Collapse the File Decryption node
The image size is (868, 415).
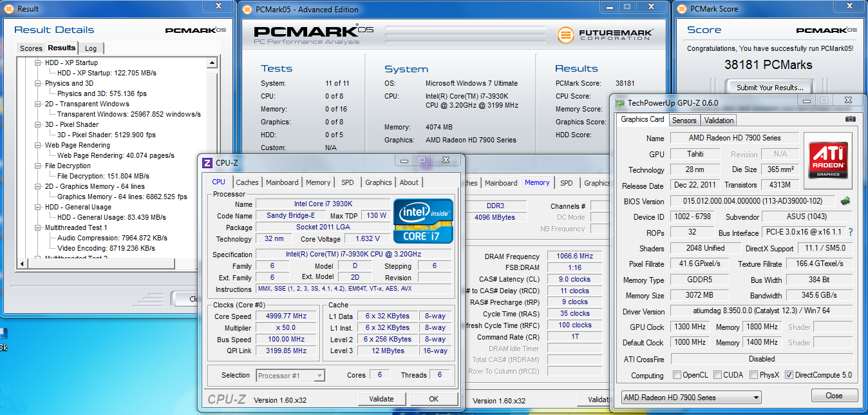pyautogui.click(x=38, y=166)
